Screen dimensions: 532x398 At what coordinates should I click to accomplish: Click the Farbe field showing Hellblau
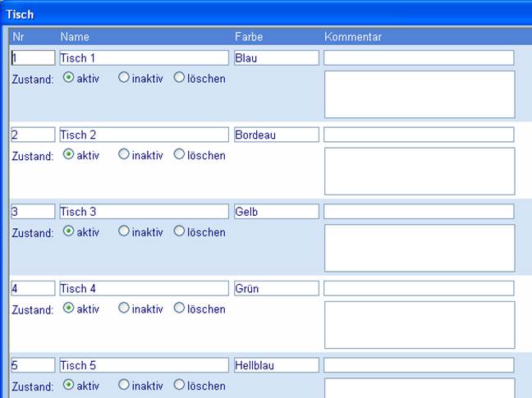point(276,365)
